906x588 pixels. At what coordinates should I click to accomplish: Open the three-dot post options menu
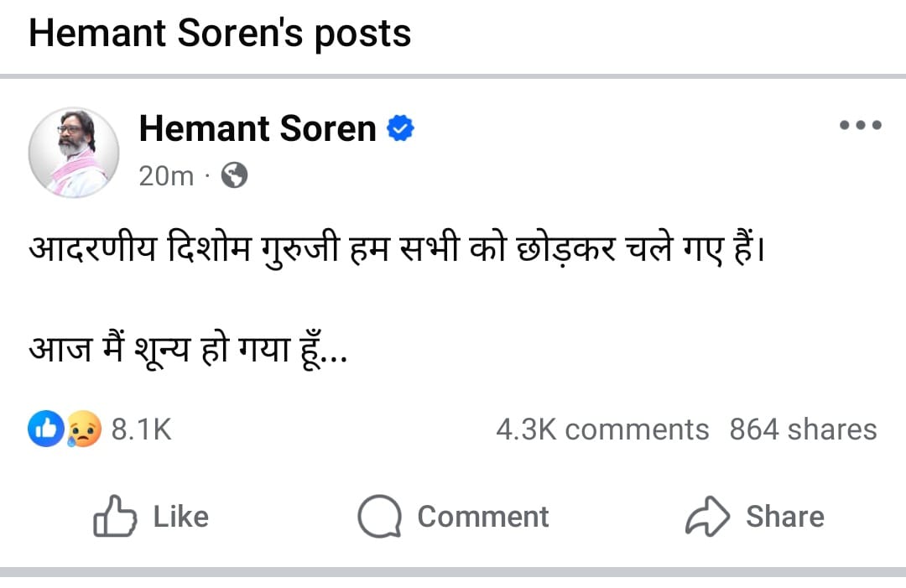[860, 127]
